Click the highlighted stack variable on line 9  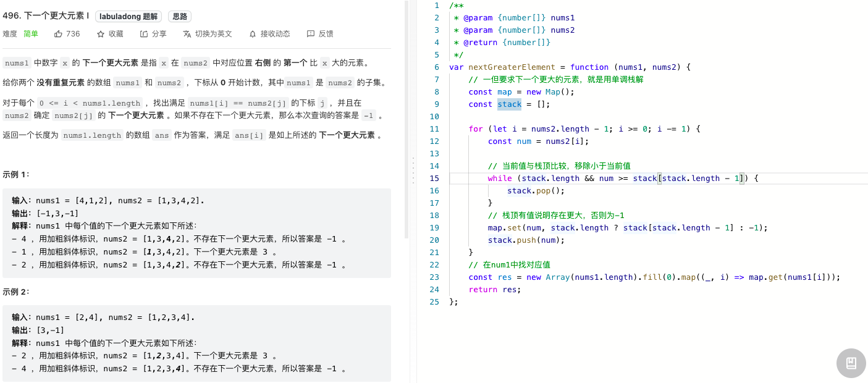pyautogui.click(x=510, y=104)
